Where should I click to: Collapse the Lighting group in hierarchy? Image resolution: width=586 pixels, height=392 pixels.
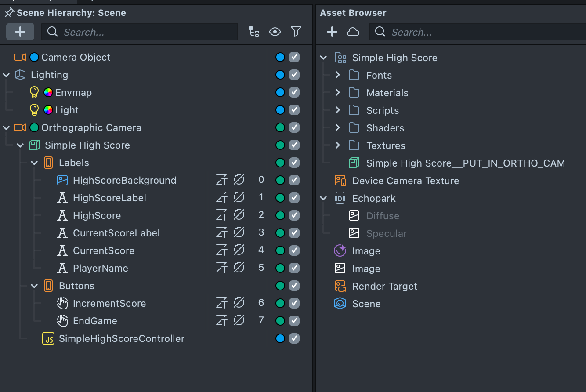(6, 75)
